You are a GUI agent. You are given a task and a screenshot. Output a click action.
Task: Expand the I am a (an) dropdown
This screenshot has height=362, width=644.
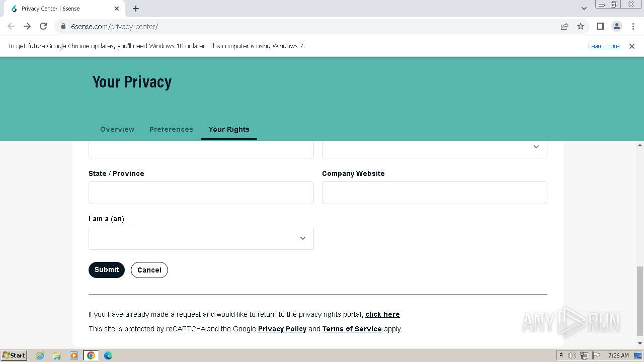[201, 238]
